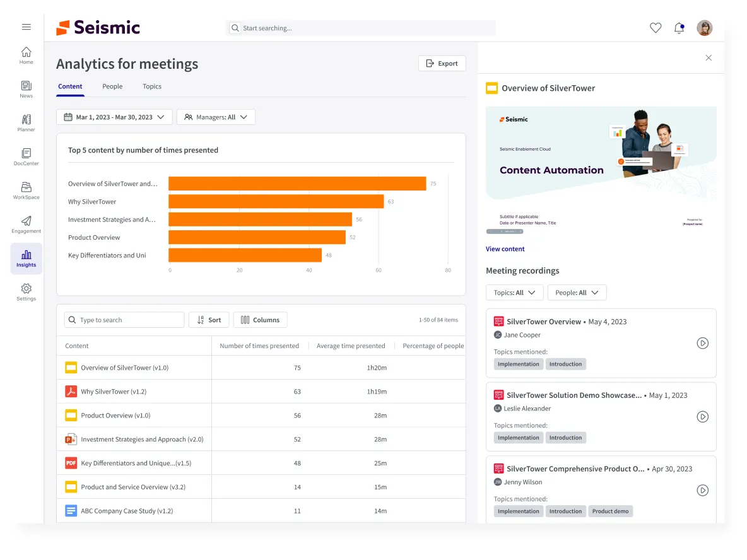Click the Key Differentiators chart bar

(x=245, y=255)
